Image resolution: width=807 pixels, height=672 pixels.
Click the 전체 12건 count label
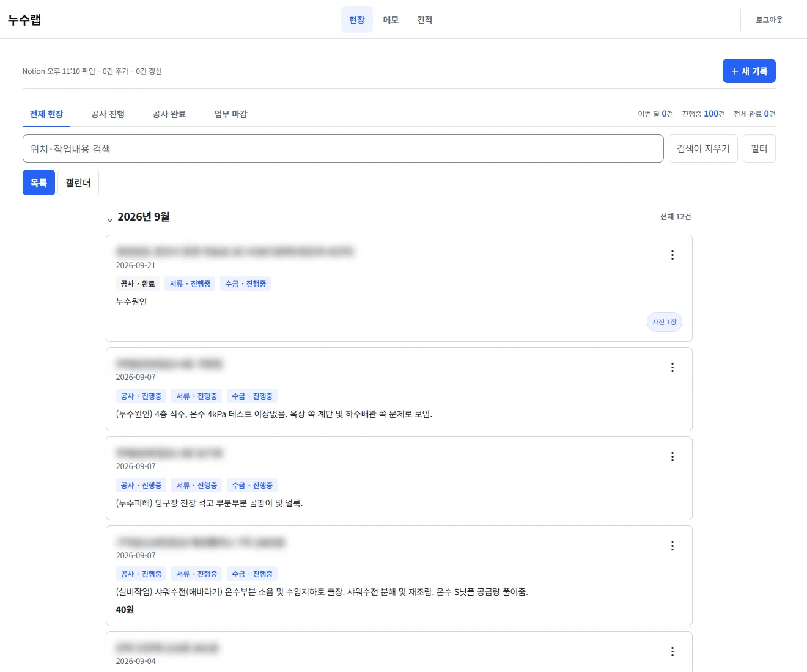[x=676, y=217]
